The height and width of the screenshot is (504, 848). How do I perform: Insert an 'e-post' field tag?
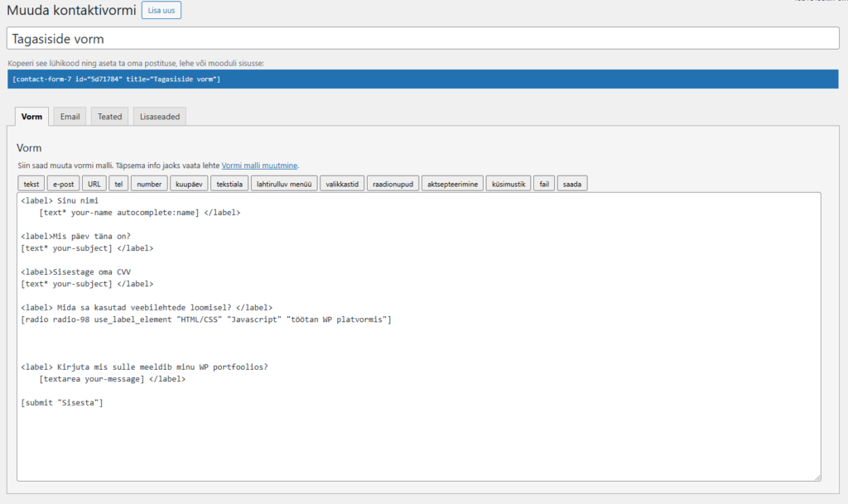pyautogui.click(x=63, y=184)
